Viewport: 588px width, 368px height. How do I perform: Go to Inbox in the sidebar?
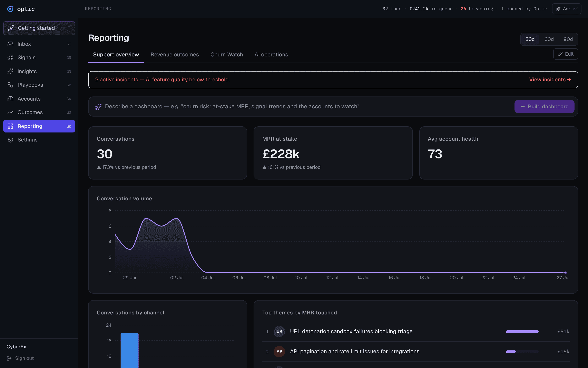point(39,44)
